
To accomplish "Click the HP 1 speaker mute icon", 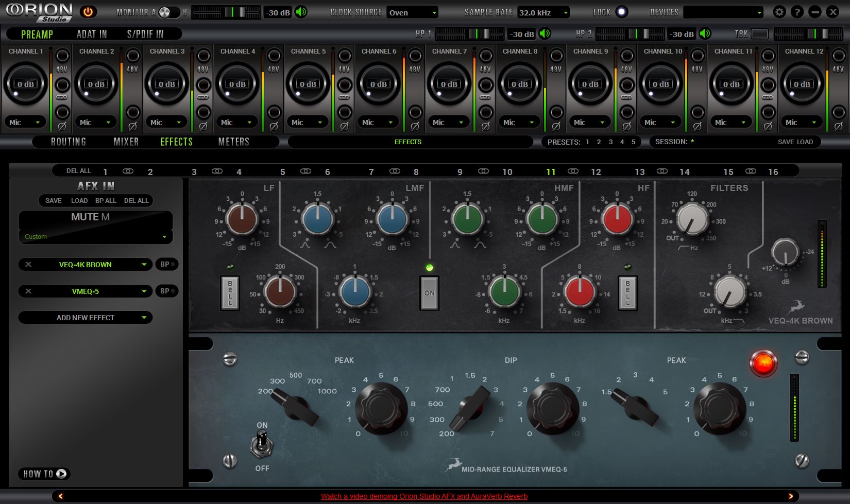I will click(545, 34).
